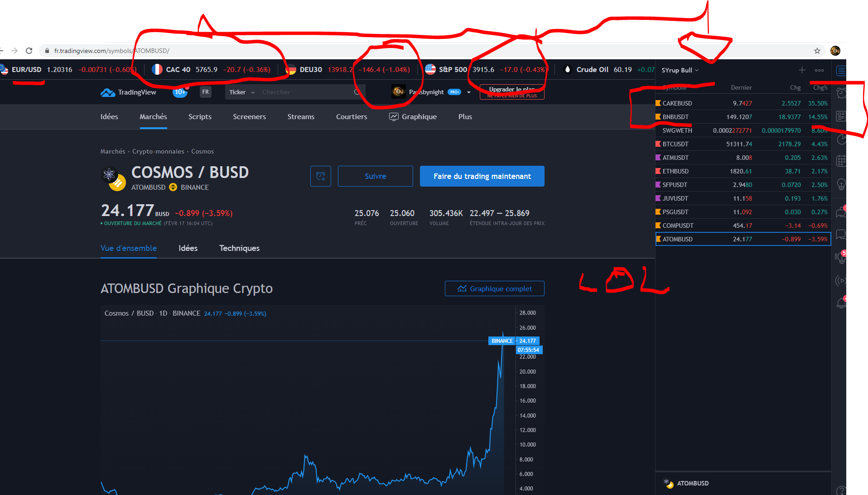The width and height of the screenshot is (868, 495).
Task: Open the Chrome profile avatar
Action: click(x=835, y=51)
